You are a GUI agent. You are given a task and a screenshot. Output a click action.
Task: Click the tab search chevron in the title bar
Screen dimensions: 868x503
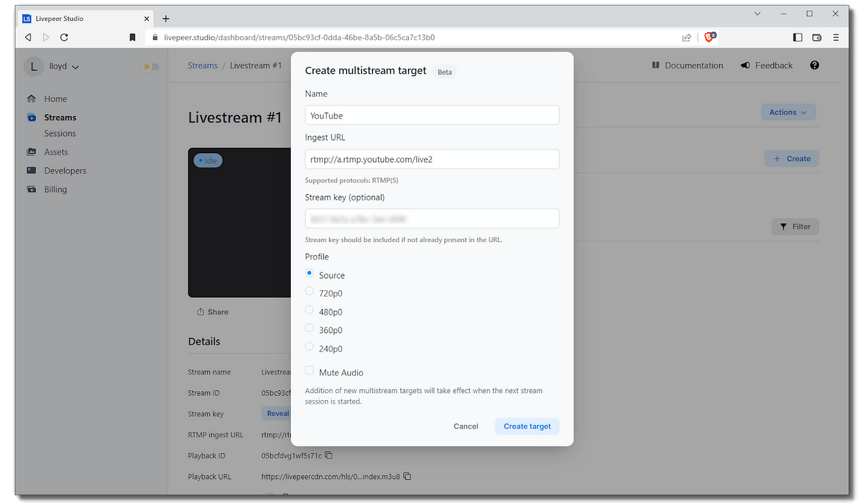pos(758,14)
